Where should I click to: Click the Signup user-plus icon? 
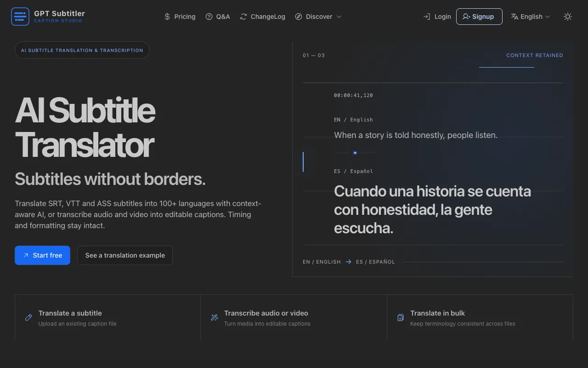point(466,17)
